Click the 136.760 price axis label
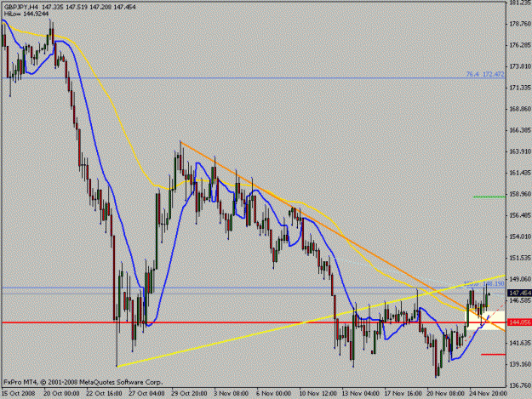532x399 pixels. pos(520,385)
